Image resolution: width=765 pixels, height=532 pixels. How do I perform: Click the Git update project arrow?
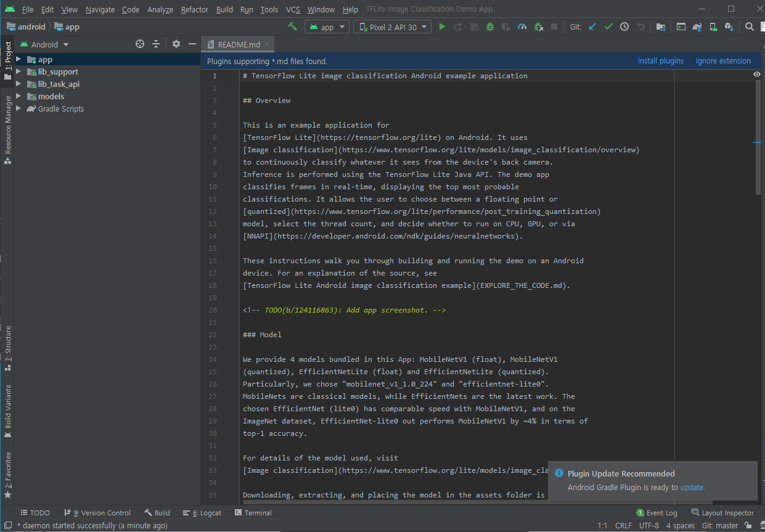coord(592,27)
